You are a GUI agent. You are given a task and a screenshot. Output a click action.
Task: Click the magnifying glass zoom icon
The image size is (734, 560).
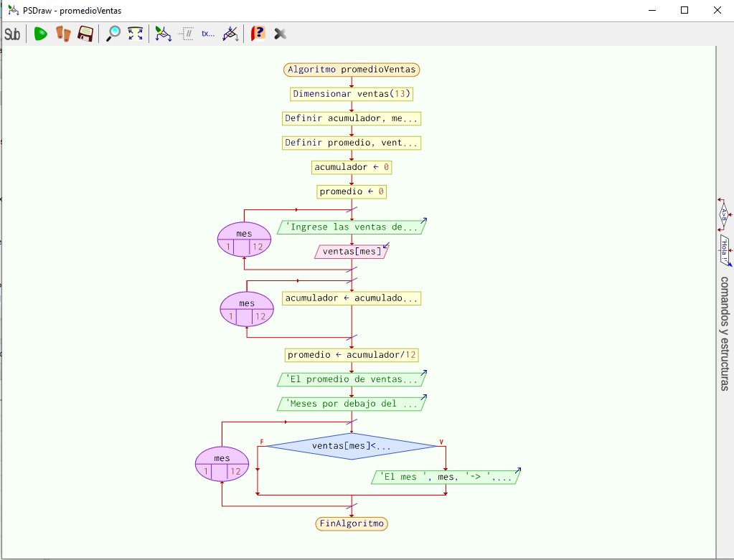pos(113,34)
